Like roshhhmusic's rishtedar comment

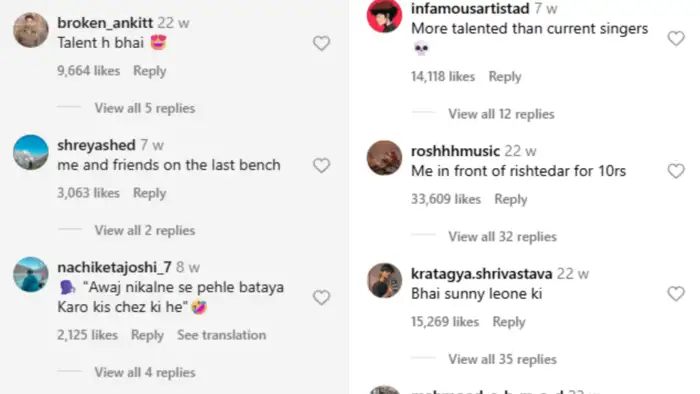676,171
